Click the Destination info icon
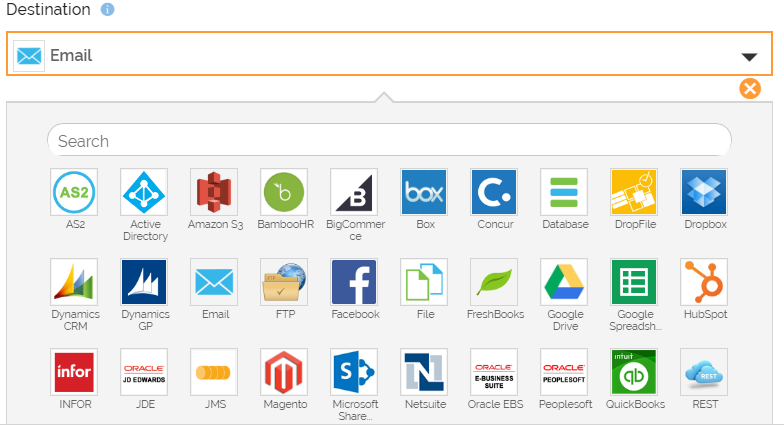This screenshot has width=784, height=425. tap(107, 10)
